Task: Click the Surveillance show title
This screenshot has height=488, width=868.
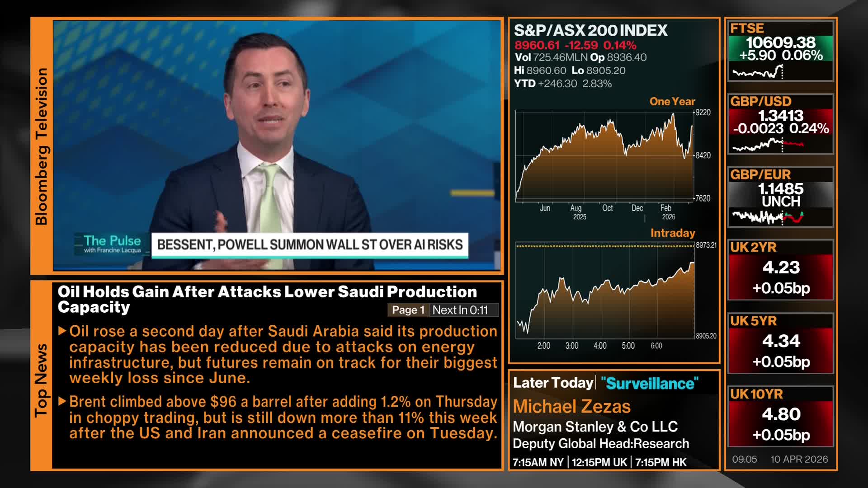Action: pyautogui.click(x=649, y=383)
